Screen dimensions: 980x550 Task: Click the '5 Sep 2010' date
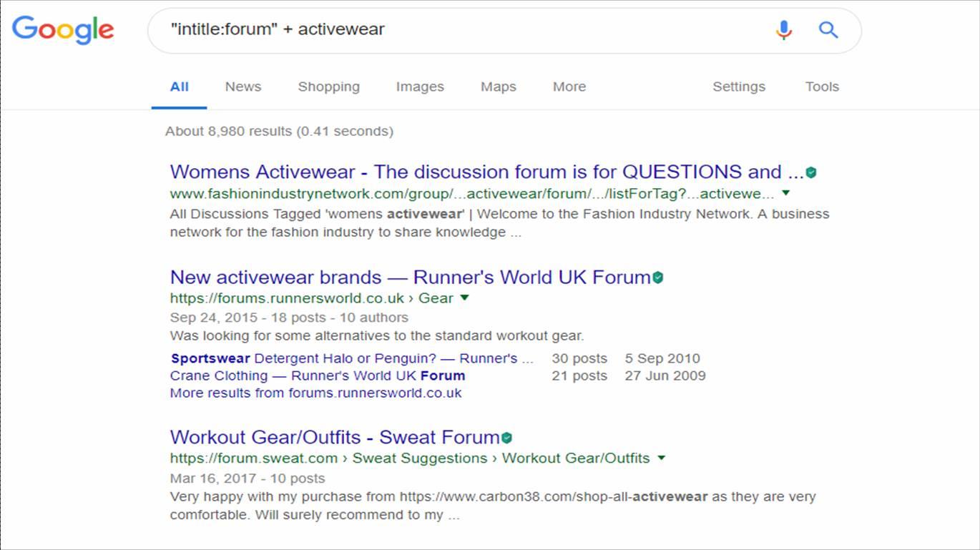662,358
